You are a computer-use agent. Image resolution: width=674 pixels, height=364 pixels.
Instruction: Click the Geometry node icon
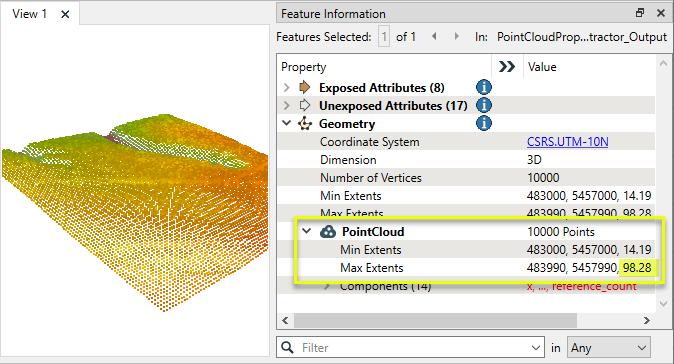click(305, 124)
